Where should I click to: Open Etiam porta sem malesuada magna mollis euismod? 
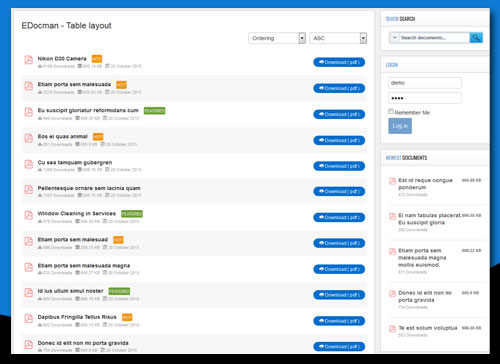coord(422,258)
